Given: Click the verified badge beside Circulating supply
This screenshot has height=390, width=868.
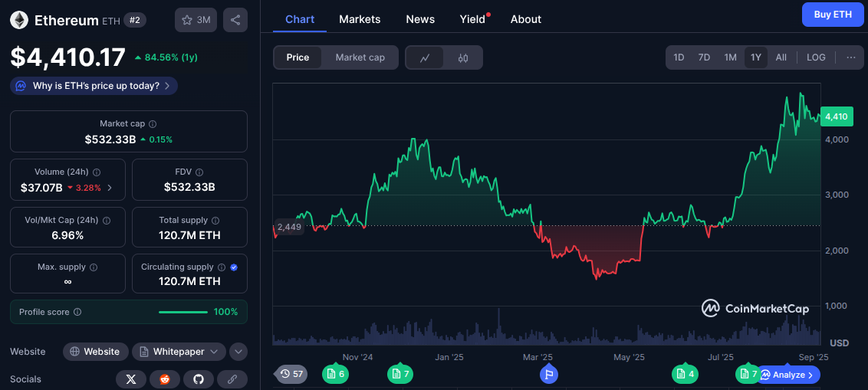Looking at the screenshot, I should point(234,267).
